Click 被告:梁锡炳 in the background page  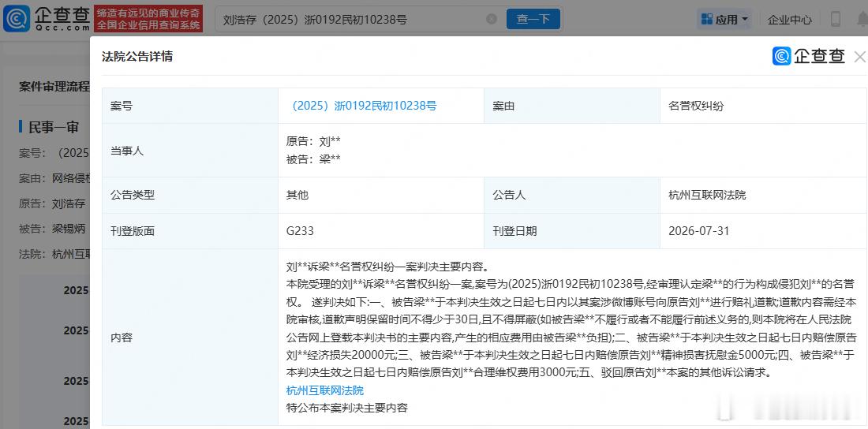point(52,229)
